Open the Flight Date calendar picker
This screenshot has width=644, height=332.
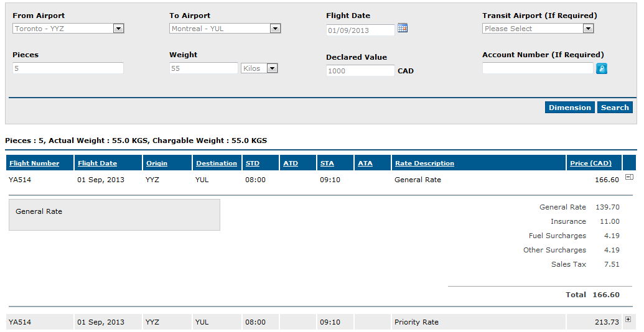pyautogui.click(x=403, y=28)
